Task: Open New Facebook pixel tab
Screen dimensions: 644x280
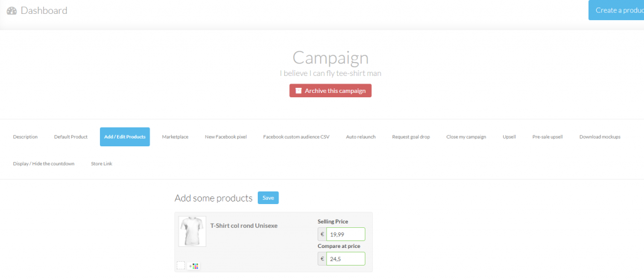Action: click(226, 137)
